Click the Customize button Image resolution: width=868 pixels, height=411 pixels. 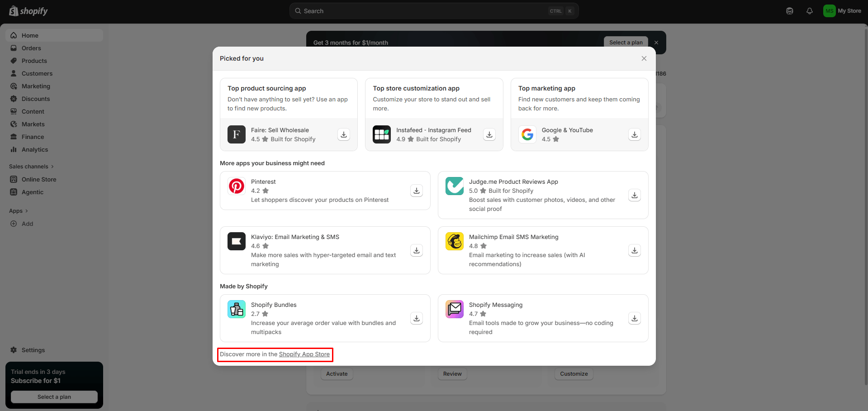pyautogui.click(x=574, y=374)
